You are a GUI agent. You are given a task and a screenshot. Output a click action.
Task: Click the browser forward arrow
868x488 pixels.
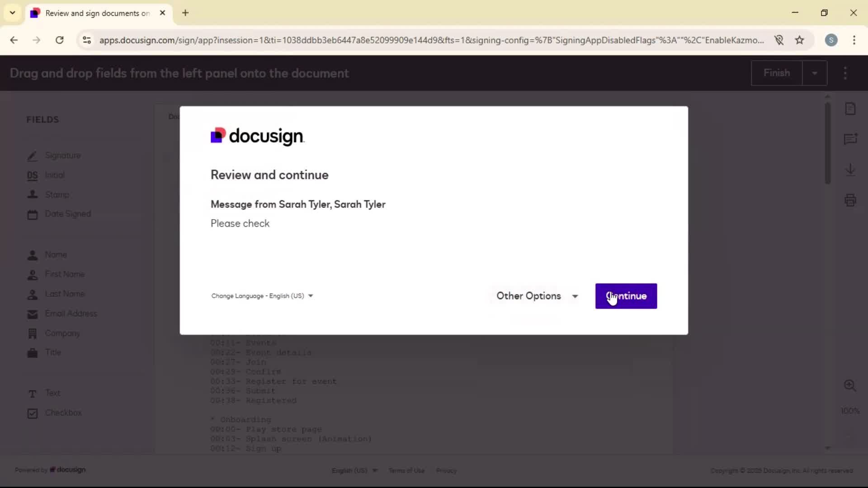click(37, 40)
